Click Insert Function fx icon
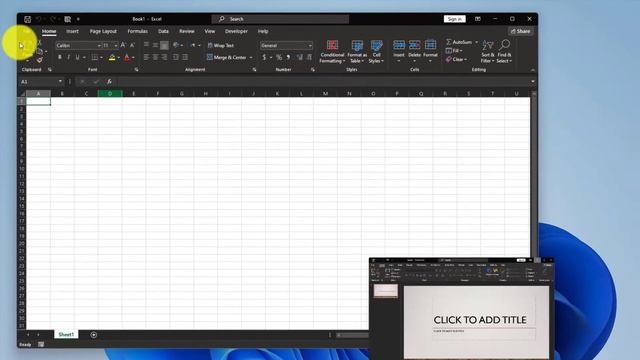 (109, 82)
